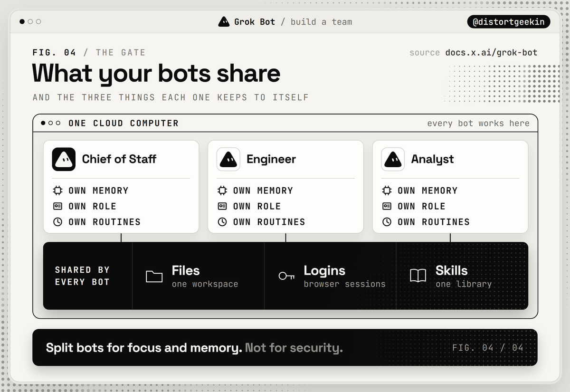The height and width of the screenshot is (392, 570).
Task: Click the "build a team" breadcrumb text
Action: click(321, 22)
